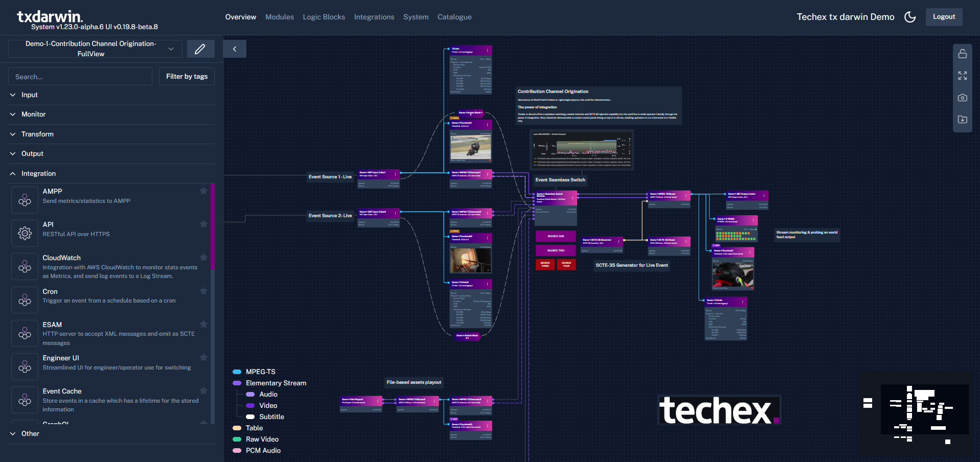
Task: Open Event Source 2 SRT Input node menu
Action: coord(395,213)
